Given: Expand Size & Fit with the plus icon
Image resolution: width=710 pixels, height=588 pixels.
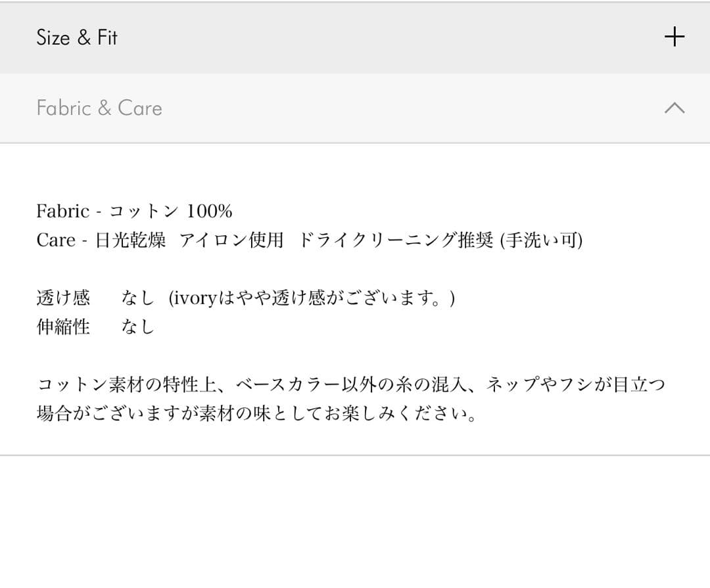Looking at the screenshot, I should 674,37.
